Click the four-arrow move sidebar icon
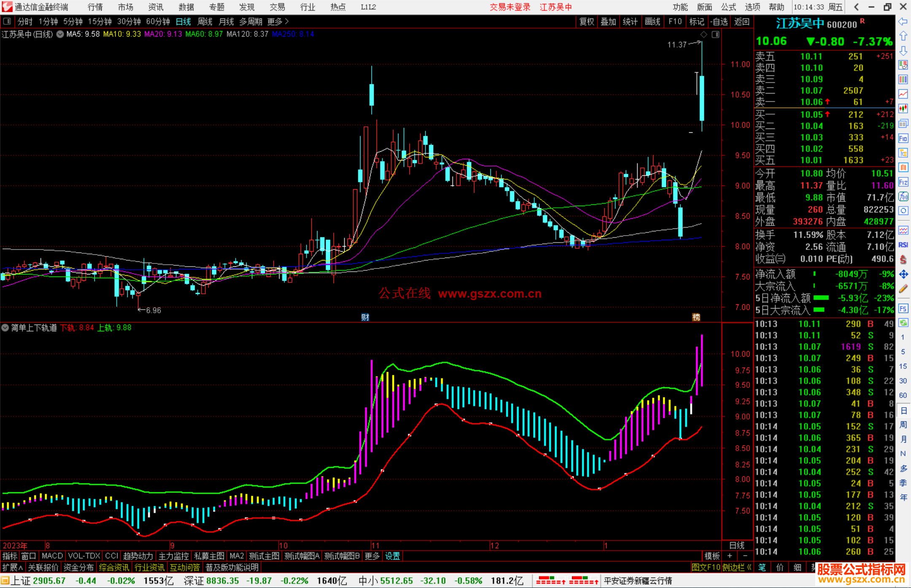 coord(903,274)
